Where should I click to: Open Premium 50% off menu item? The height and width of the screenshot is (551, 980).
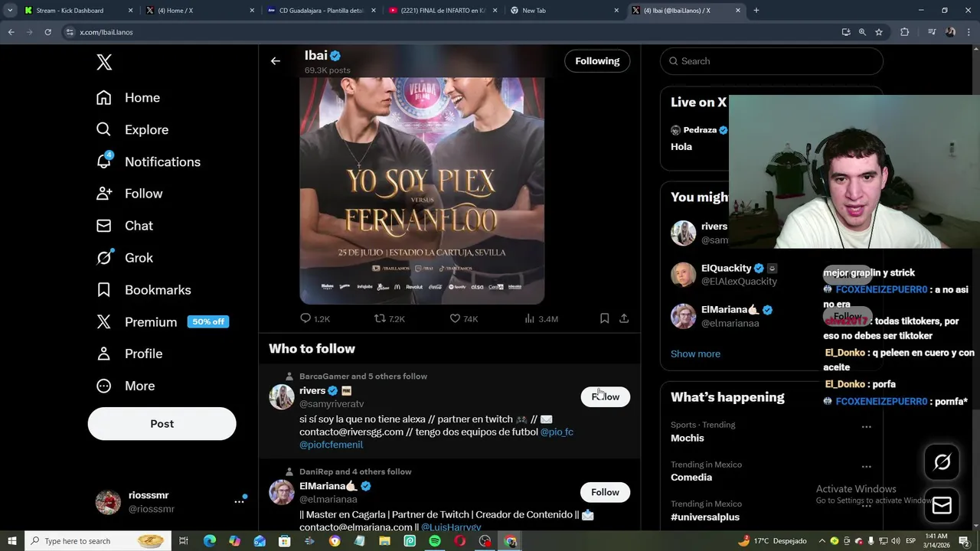(162, 322)
